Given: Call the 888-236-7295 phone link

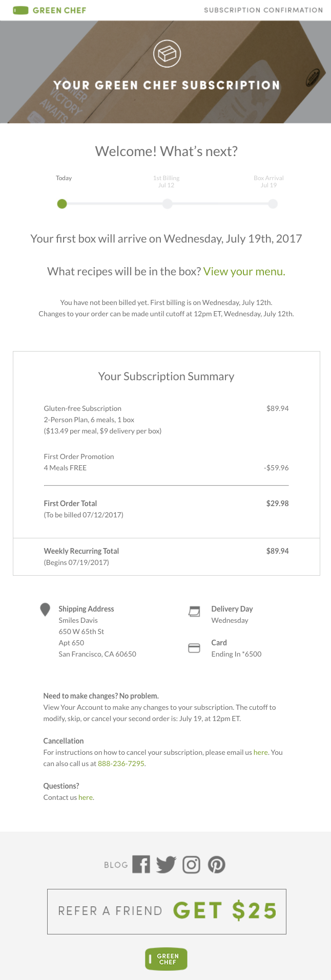Looking at the screenshot, I should click(x=121, y=764).
